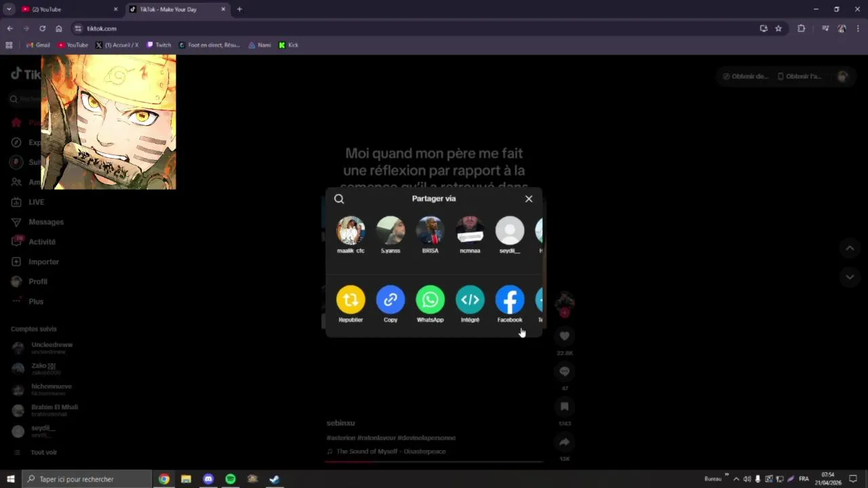Go to the next video arrow
868x488 pixels.
coord(850,277)
